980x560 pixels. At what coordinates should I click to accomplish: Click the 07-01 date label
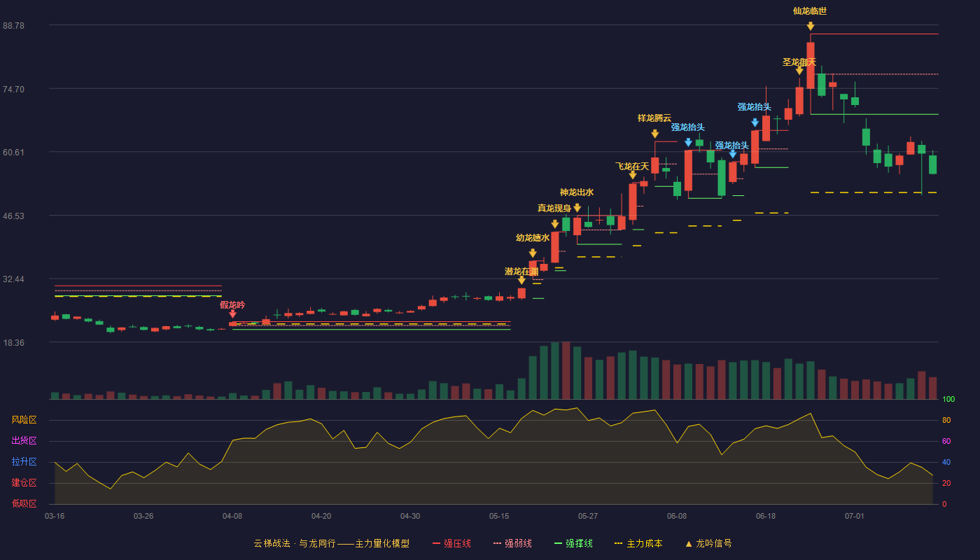coord(855,516)
